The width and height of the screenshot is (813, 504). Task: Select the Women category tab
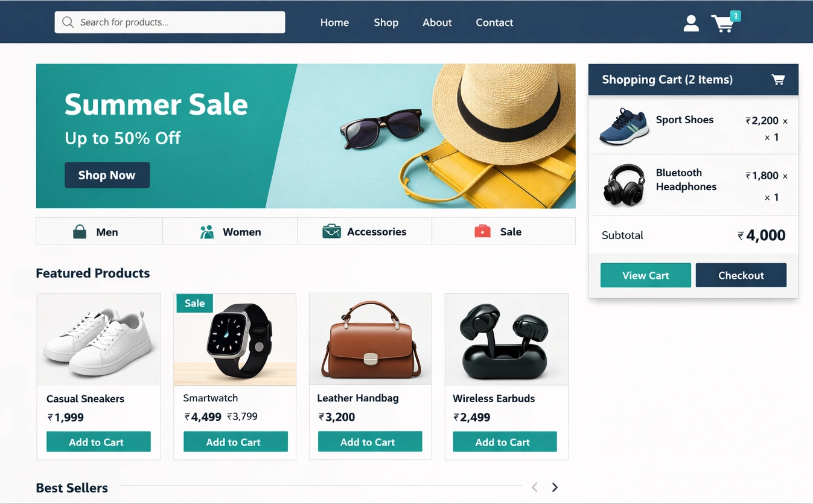[230, 231]
